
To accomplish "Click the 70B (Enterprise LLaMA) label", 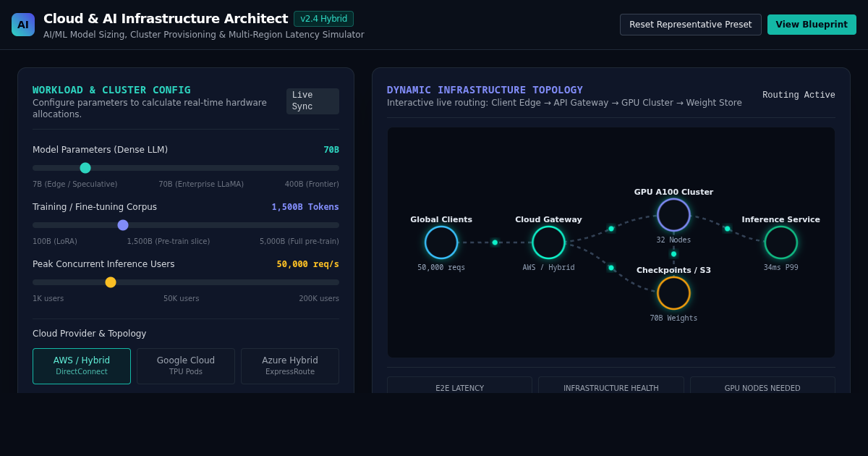I will (x=201, y=185).
